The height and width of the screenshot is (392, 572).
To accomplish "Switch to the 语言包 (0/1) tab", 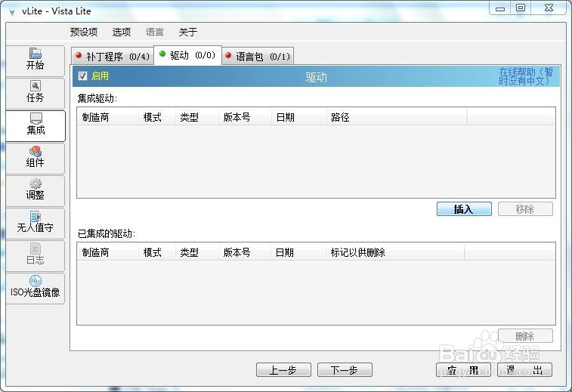I will pyautogui.click(x=258, y=56).
